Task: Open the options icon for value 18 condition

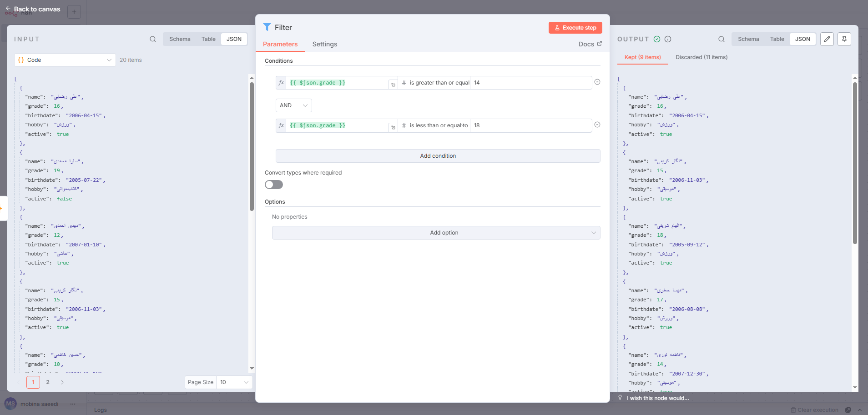Action: coord(597,125)
